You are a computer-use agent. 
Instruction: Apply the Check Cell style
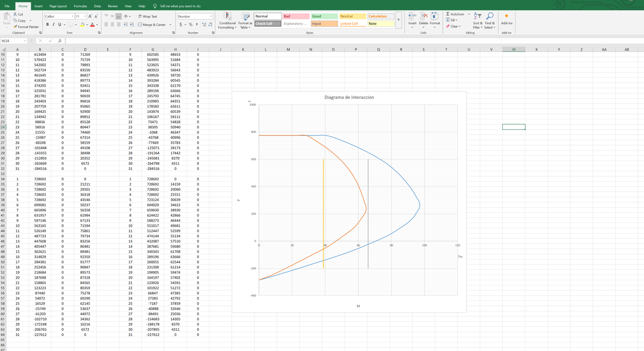click(x=268, y=24)
